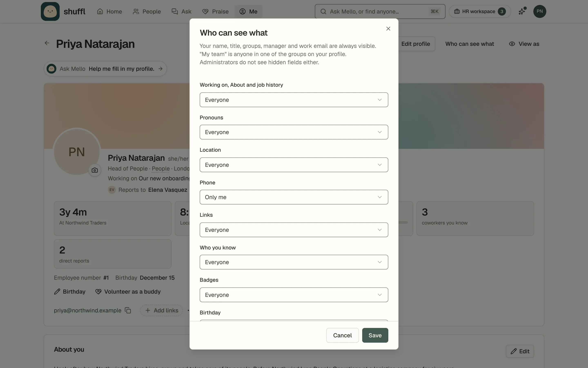Click the back arrow beside Priya Natarajan
588x368 pixels.
pos(47,43)
